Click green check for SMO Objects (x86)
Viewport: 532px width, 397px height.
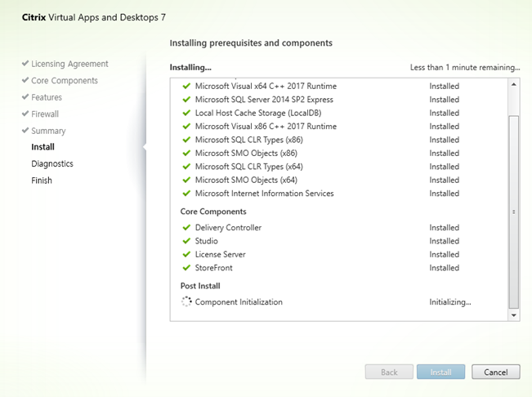coord(186,154)
